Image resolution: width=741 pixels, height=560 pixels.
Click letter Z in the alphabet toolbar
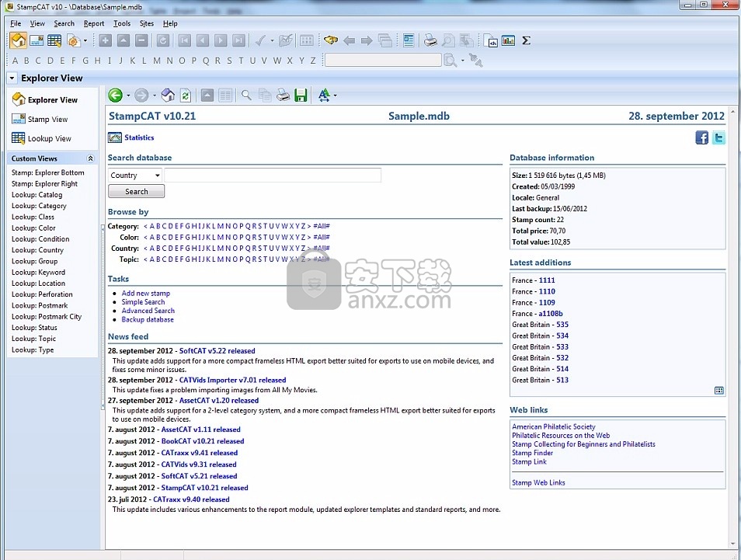click(x=313, y=61)
